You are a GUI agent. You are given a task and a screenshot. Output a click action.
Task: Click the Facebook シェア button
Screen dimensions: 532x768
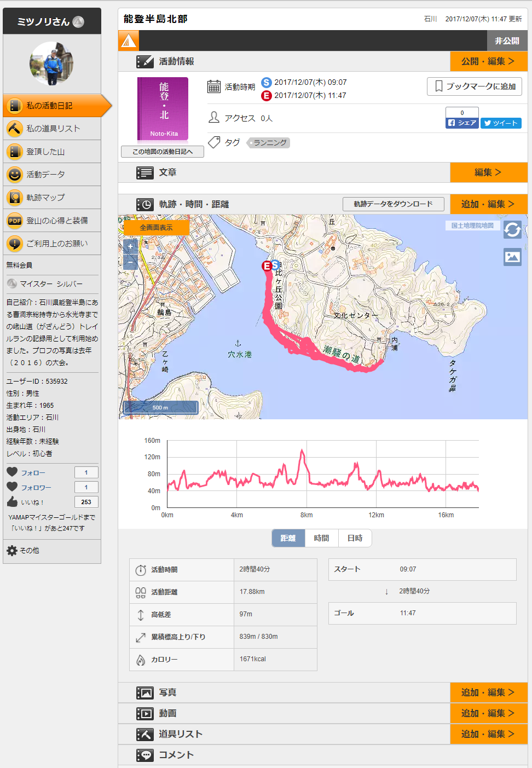(x=462, y=123)
